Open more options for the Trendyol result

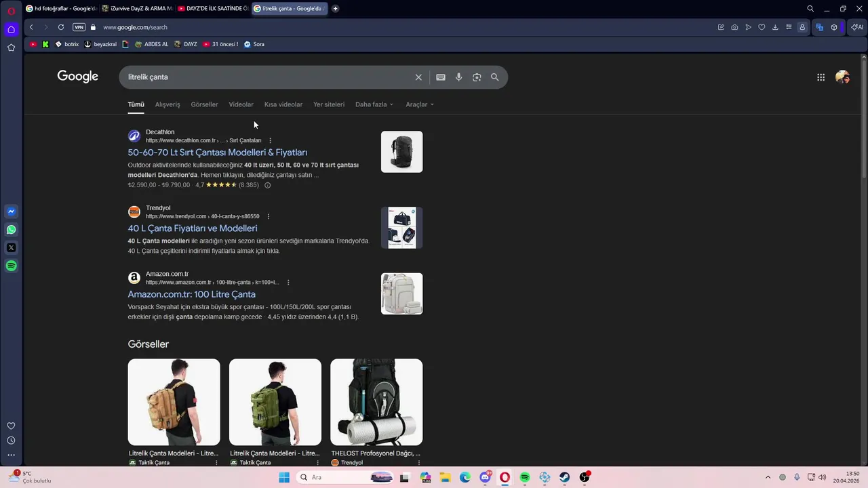[x=268, y=216]
